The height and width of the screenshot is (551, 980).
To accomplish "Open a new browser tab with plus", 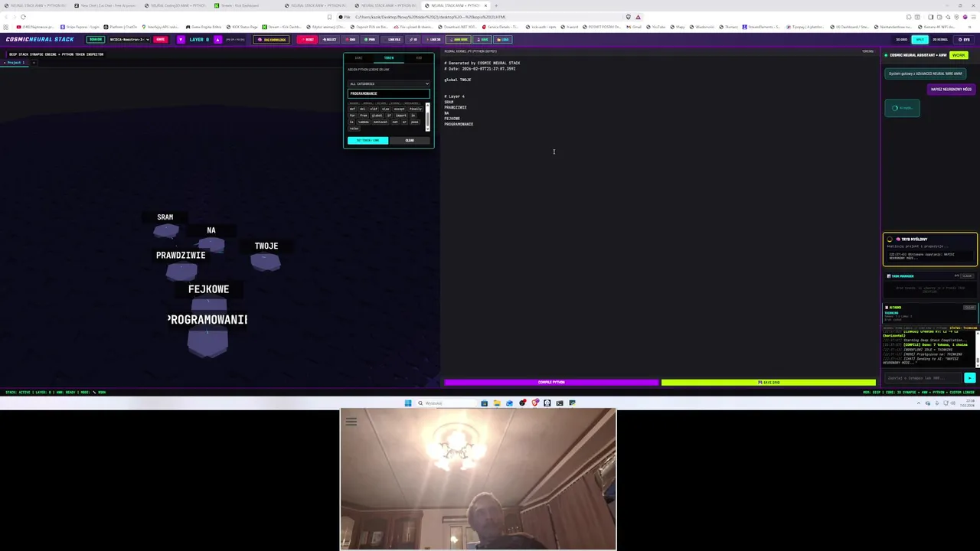I will point(495,5).
